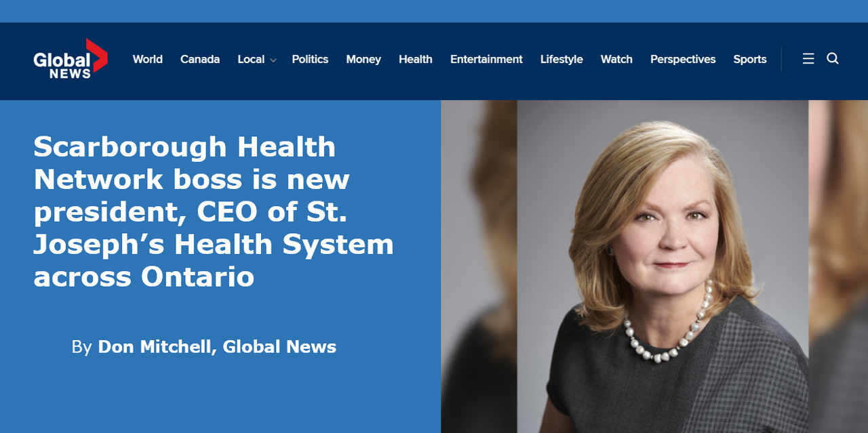Image resolution: width=868 pixels, height=433 pixels.
Task: Click the Global News logo
Action: click(x=70, y=60)
